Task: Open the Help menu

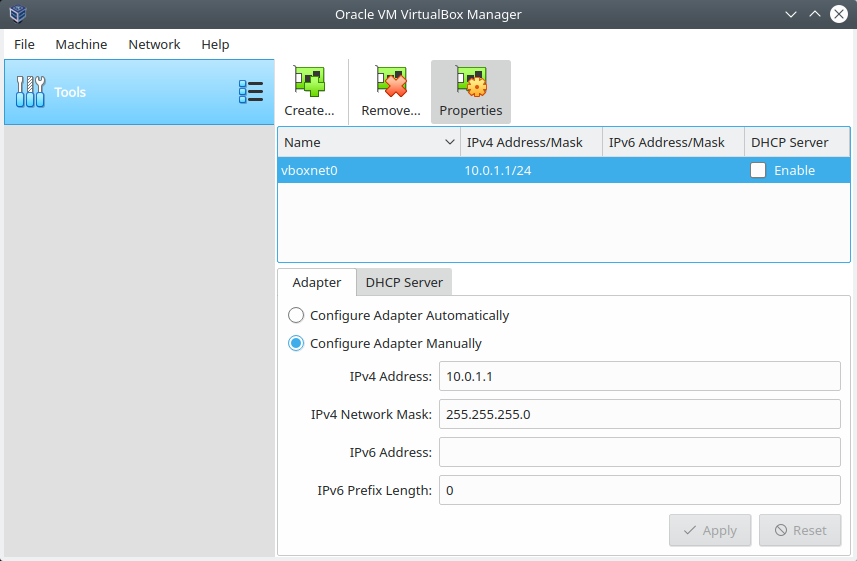Action: click(x=215, y=44)
